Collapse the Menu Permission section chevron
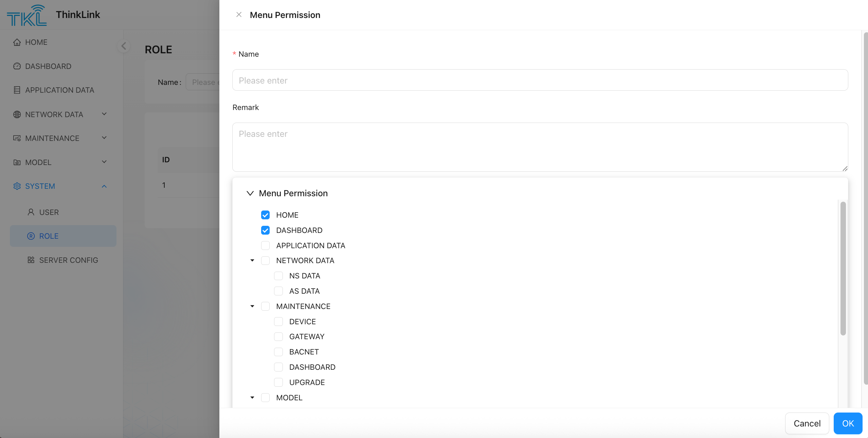The image size is (868, 438). 250,193
